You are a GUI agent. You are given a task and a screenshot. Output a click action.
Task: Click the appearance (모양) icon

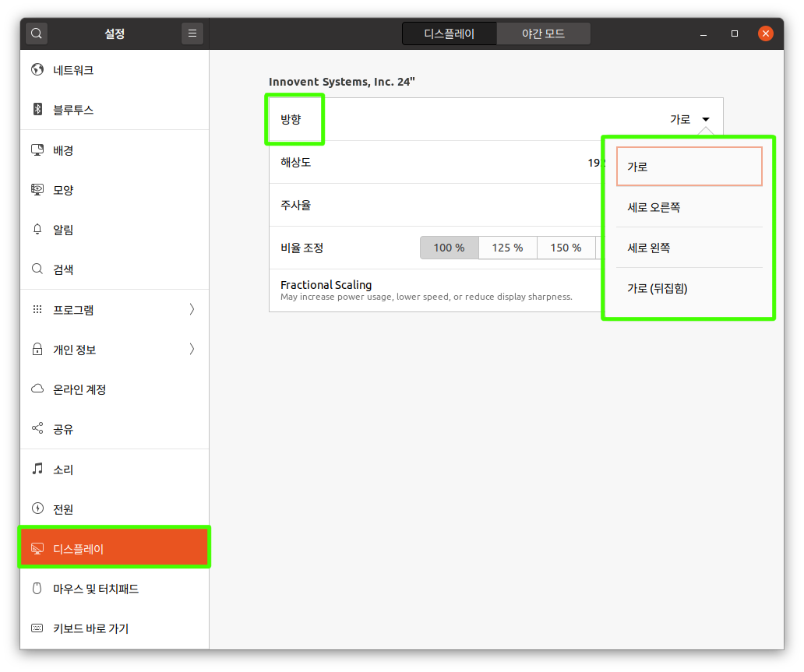[x=37, y=190]
